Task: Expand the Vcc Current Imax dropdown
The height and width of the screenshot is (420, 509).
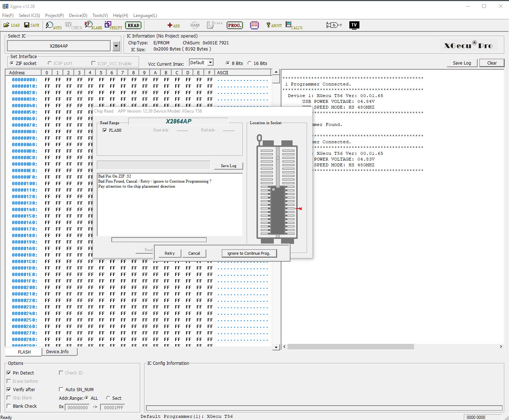Action: (x=210, y=62)
